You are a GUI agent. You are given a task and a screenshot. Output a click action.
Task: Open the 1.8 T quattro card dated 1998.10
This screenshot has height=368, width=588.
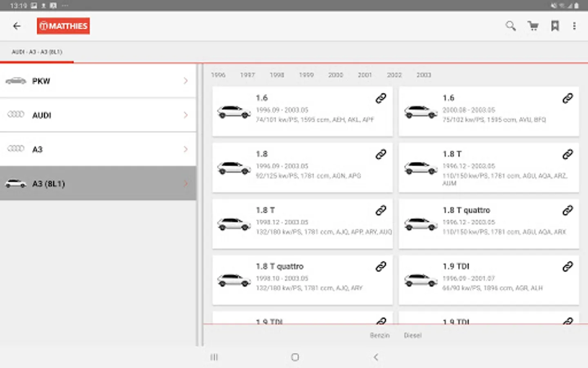303,280
